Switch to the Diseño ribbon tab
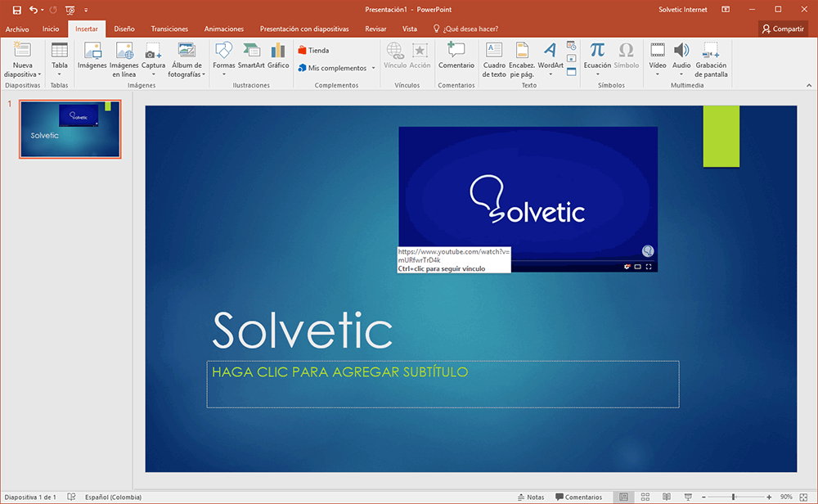 [x=124, y=29]
